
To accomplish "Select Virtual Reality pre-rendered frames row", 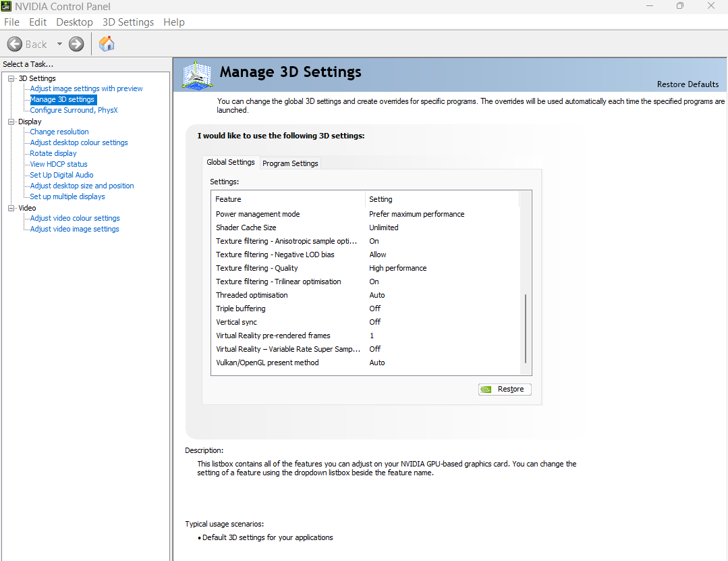I will pos(366,336).
